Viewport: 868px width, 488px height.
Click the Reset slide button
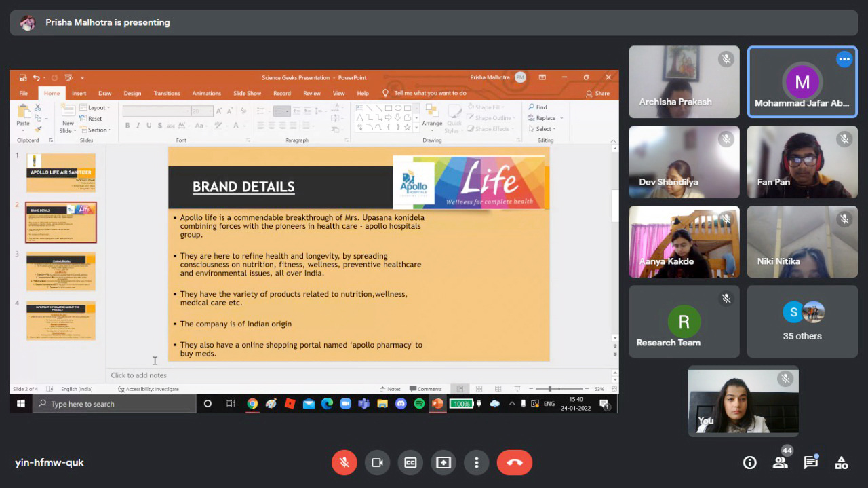click(91, 119)
